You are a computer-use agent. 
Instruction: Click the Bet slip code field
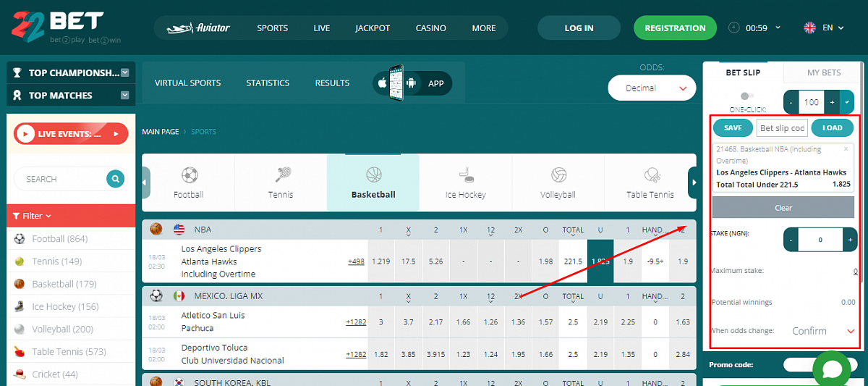pyautogui.click(x=782, y=127)
